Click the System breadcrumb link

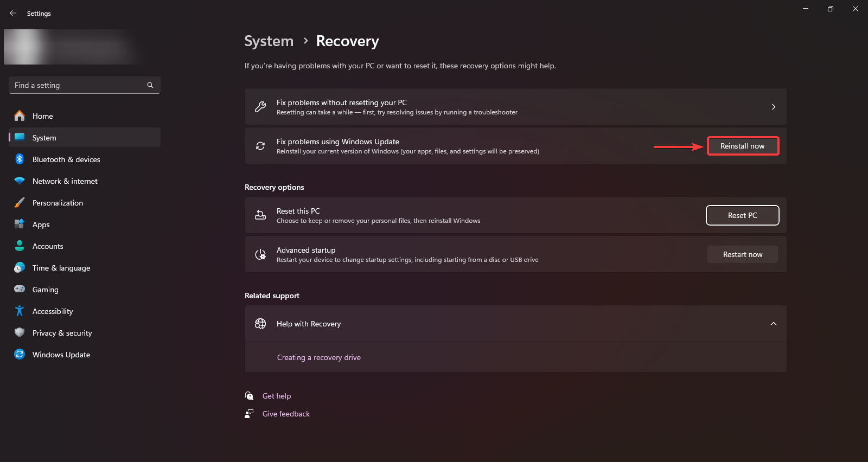tap(269, 41)
